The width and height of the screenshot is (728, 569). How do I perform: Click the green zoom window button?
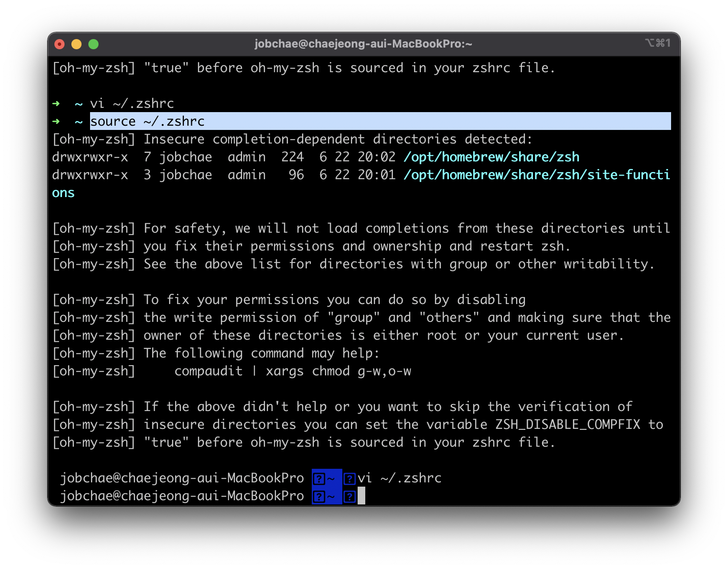(93, 44)
